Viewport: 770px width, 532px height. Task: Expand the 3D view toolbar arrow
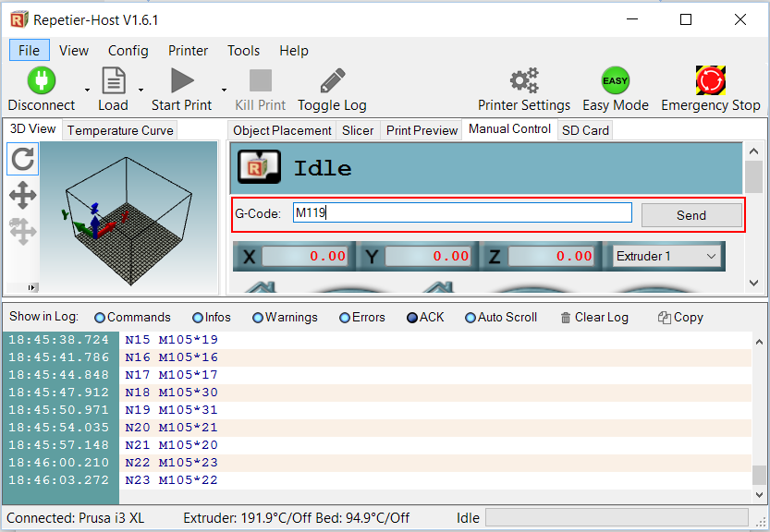(x=32, y=287)
